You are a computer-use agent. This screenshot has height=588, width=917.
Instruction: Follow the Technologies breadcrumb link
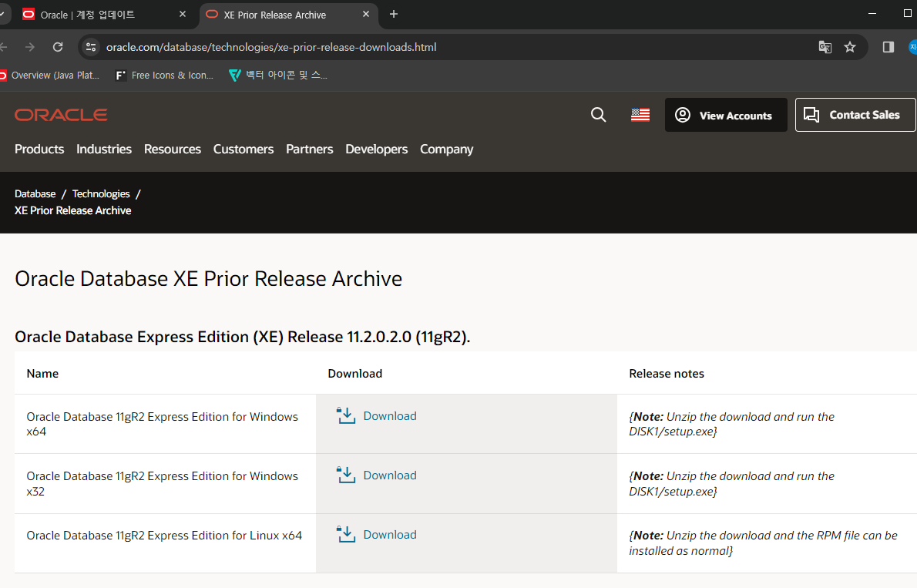101,193
